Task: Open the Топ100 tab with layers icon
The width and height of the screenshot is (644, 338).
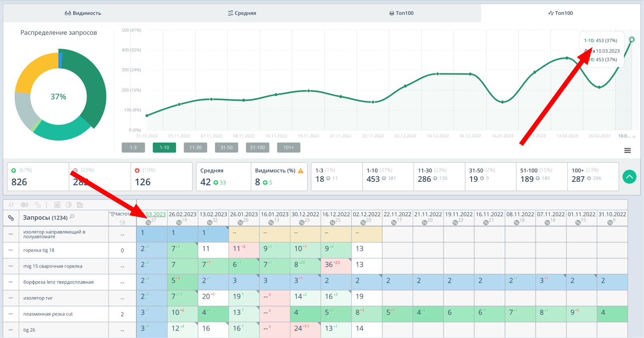Action: [x=401, y=13]
